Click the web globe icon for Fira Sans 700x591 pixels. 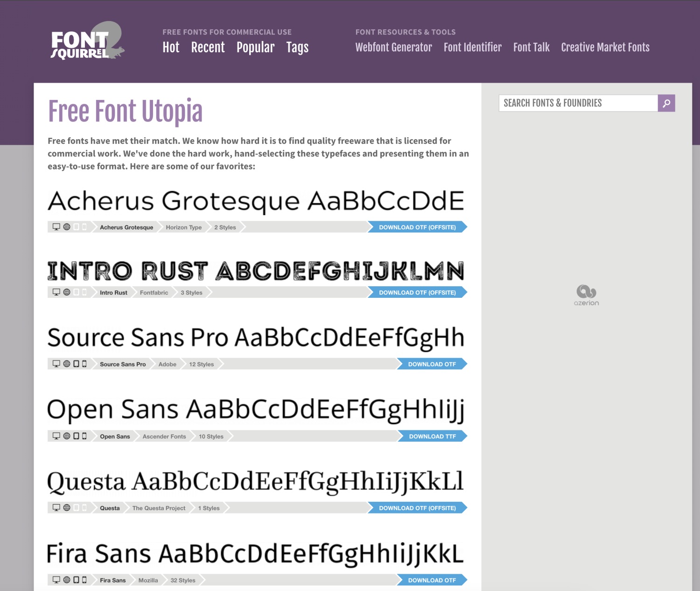pyautogui.click(x=67, y=580)
